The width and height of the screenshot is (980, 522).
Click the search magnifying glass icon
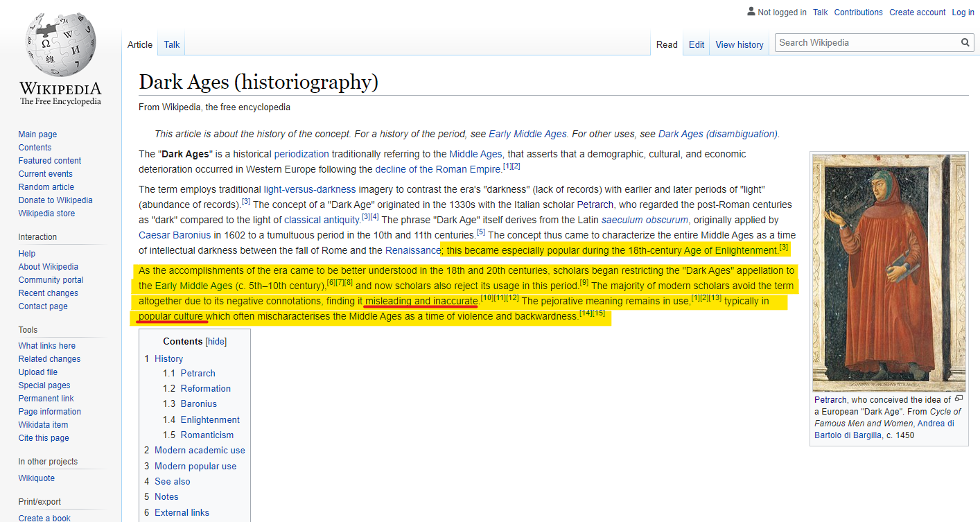[965, 43]
